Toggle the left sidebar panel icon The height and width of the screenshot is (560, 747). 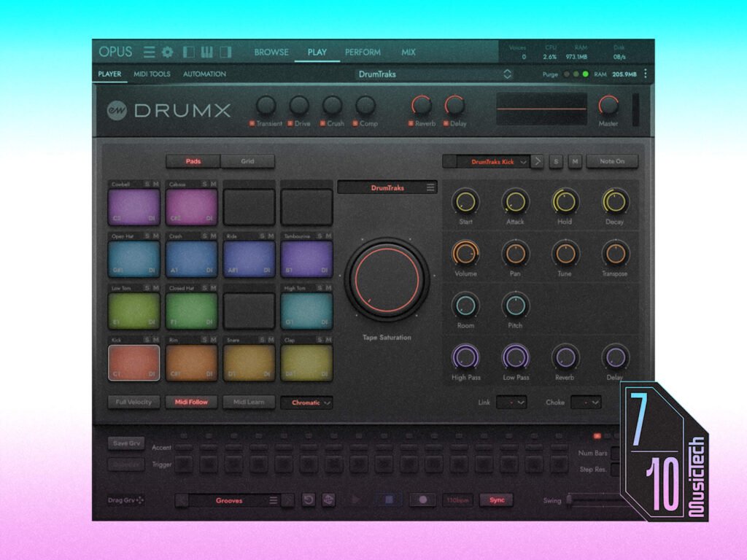click(x=189, y=52)
